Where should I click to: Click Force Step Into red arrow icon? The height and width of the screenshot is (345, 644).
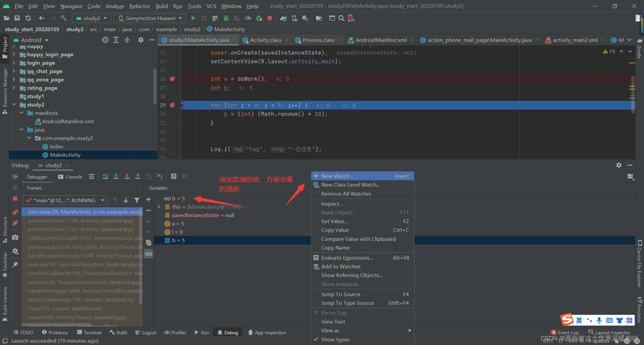[x=127, y=176]
